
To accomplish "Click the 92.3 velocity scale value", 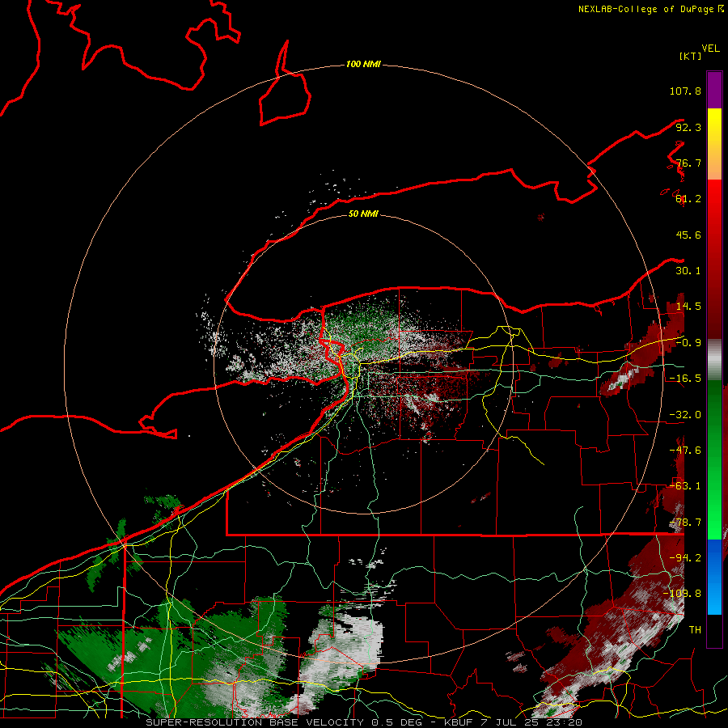I will [x=688, y=127].
